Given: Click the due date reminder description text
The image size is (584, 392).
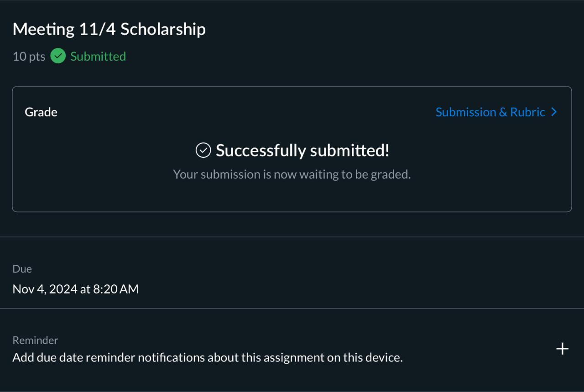Looking at the screenshot, I should pyautogui.click(x=208, y=357).
